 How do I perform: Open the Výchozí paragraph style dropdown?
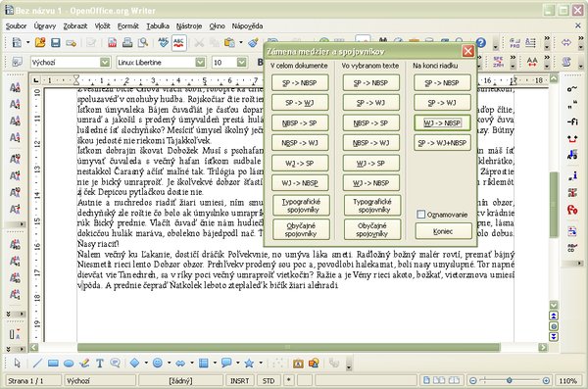(x=105, y=63)
